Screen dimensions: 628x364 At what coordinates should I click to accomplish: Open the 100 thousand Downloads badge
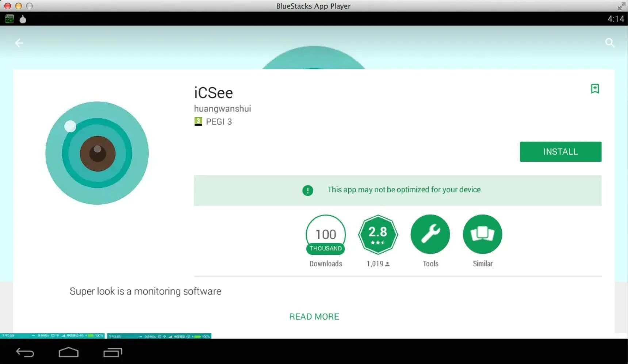[326, 234]
